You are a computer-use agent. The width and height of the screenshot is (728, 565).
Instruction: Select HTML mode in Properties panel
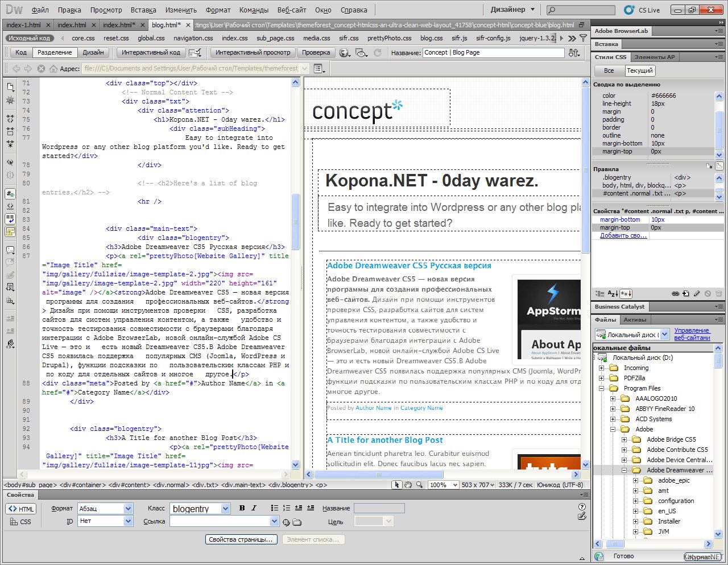(x=21, y=509)
